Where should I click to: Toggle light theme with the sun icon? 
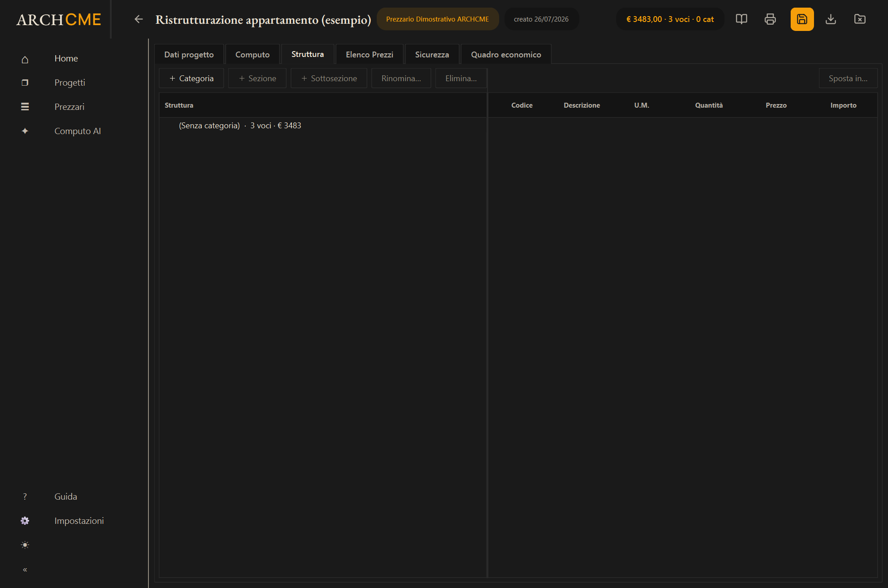(25, 545)
